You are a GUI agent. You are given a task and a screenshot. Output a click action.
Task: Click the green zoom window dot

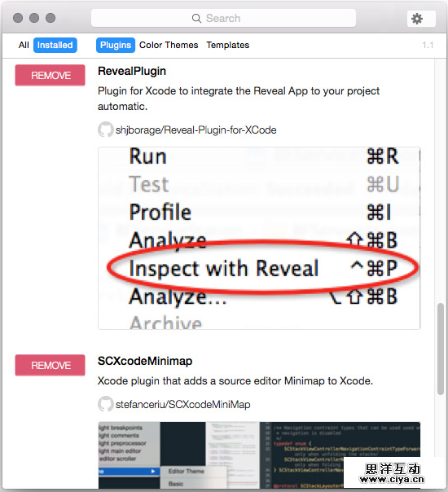(x=51, y=18)
